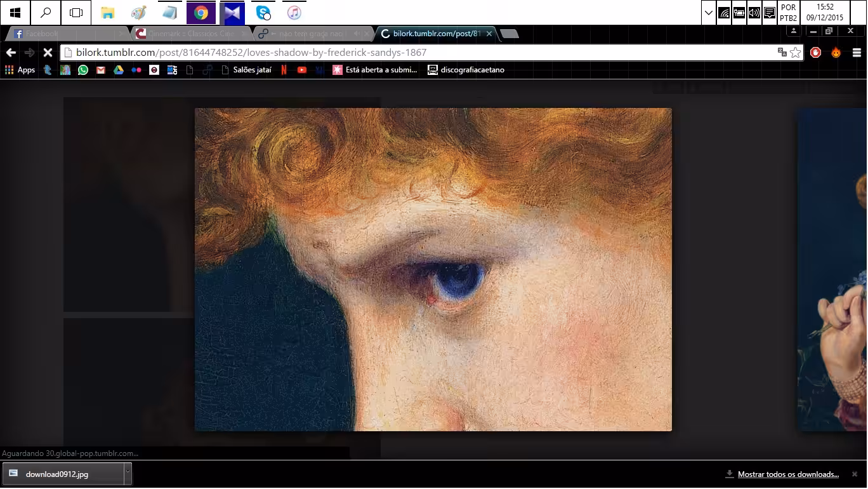Image resolution: width=868 pixels, height=489 pixels.
Task: Open the Está aberta a submi... bookmark
Action: pyautogui.click(x=375, y=70)
